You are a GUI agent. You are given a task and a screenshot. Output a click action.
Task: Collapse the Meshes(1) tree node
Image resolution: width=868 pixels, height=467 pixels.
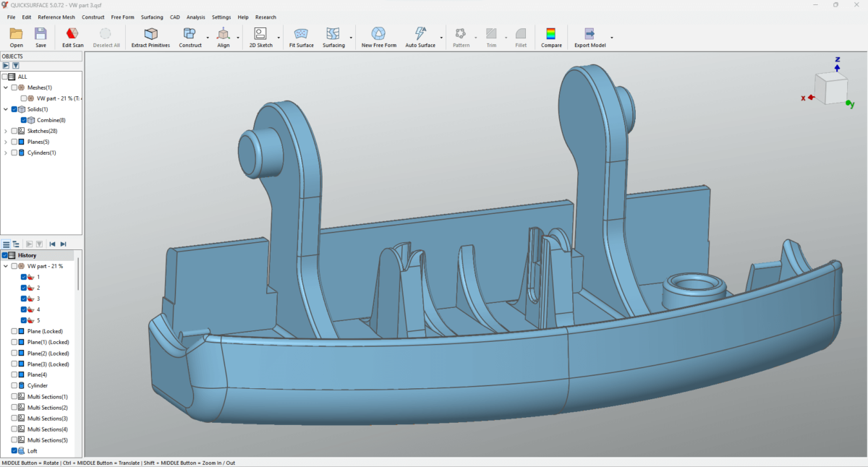point(6,87)
